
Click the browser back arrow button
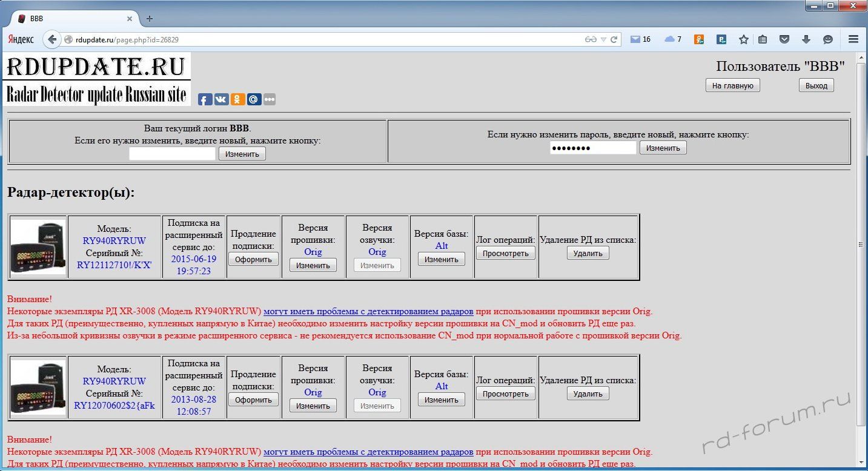(52, 39)
